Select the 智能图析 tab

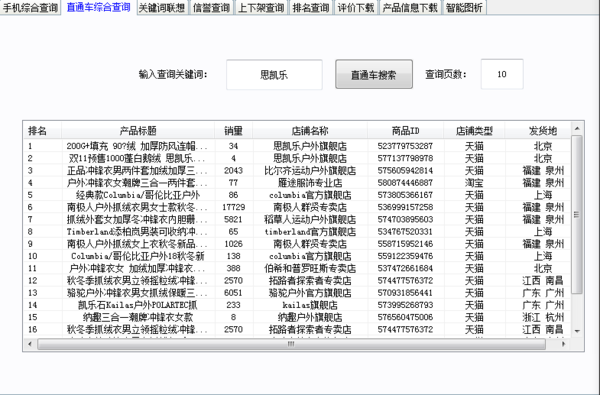[464, 8]
